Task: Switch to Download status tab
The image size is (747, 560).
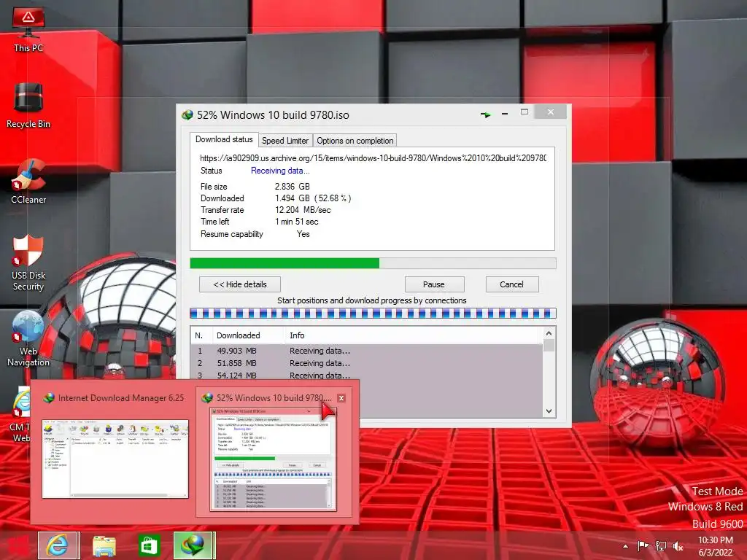Action: [224, 139]
